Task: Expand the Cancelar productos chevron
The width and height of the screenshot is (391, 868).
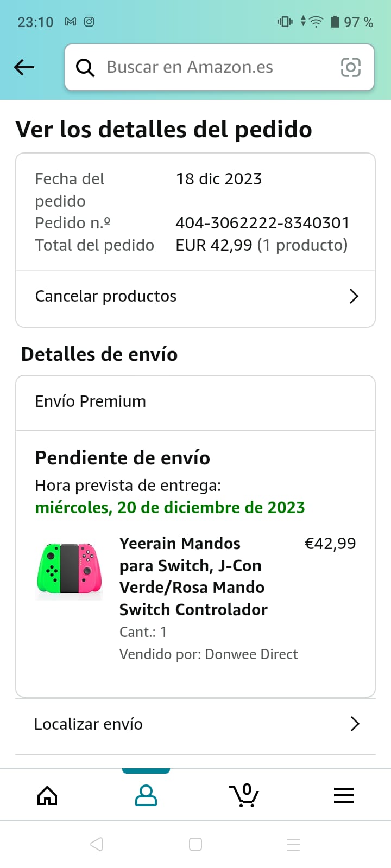Action: 354,296
